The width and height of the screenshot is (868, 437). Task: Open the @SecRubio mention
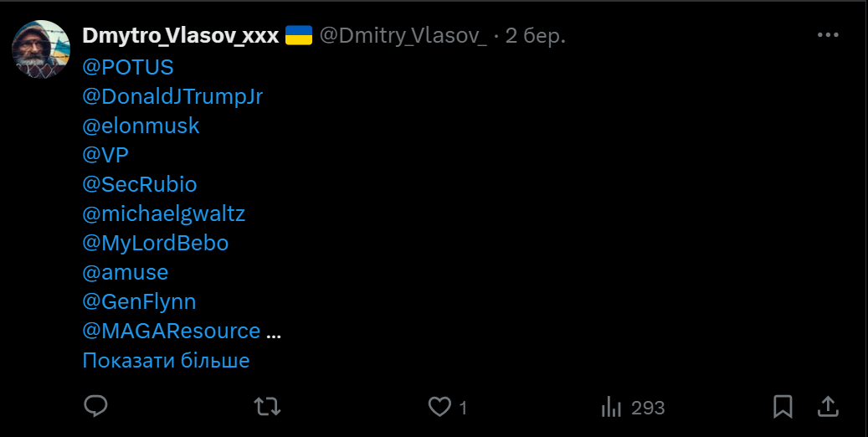[140, 184]
